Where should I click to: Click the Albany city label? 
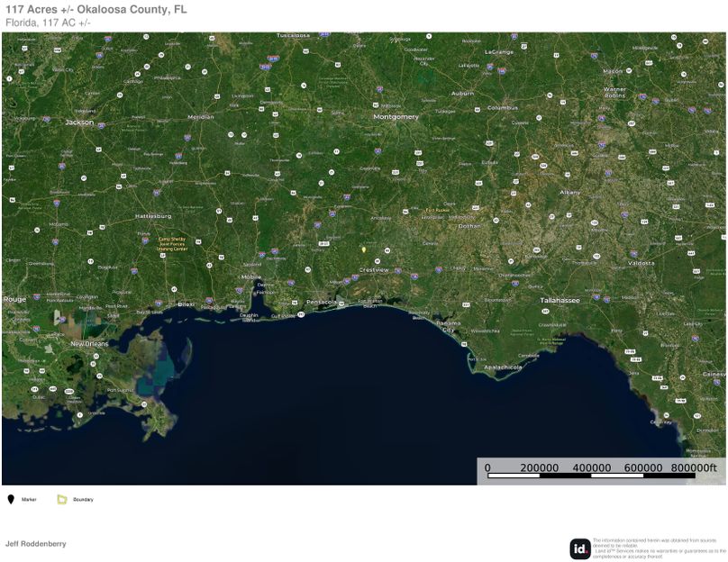(569, 192)
